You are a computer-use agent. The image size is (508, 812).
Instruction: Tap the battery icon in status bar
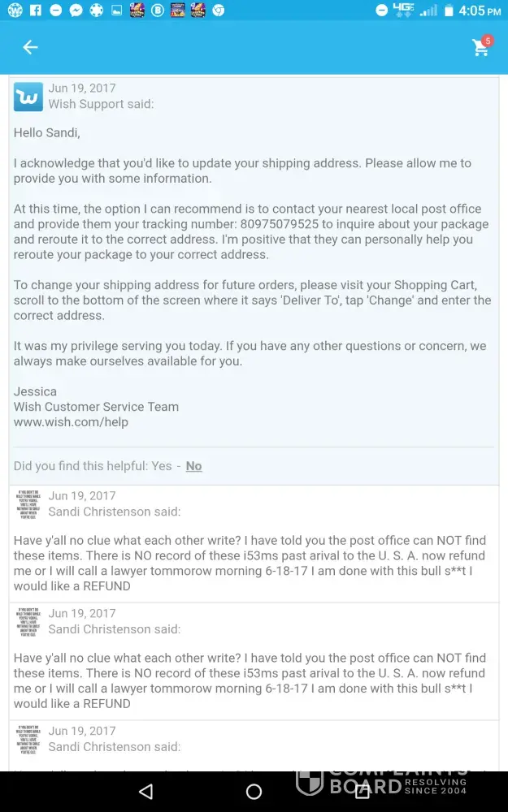click(x=449, y=11)
